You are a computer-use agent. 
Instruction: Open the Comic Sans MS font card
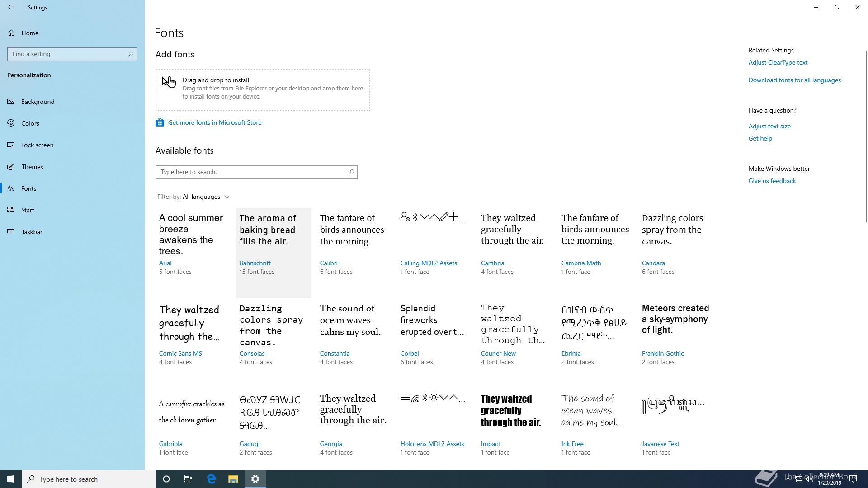pyautogui.click(x=193, y=343)
